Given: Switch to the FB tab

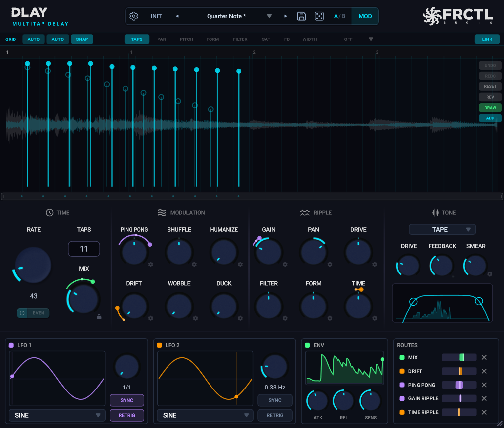Looking at the screenshot, I should [287, 39].
